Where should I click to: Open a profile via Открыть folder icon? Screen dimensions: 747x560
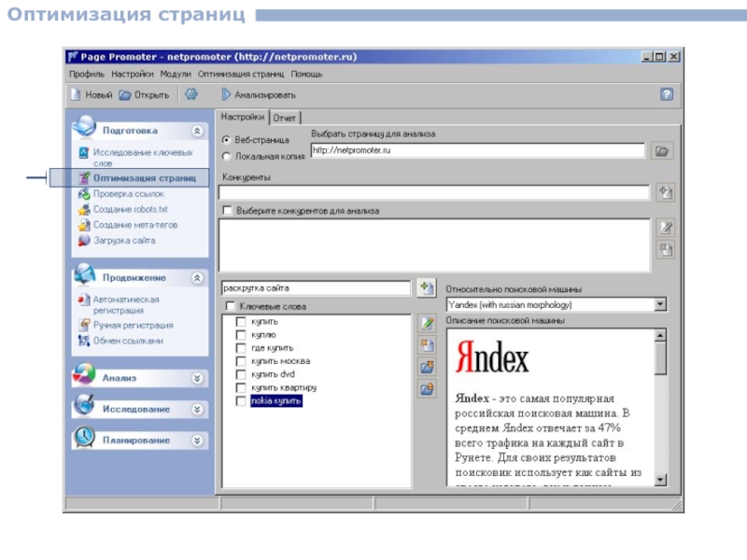click(x=125, y=95)
